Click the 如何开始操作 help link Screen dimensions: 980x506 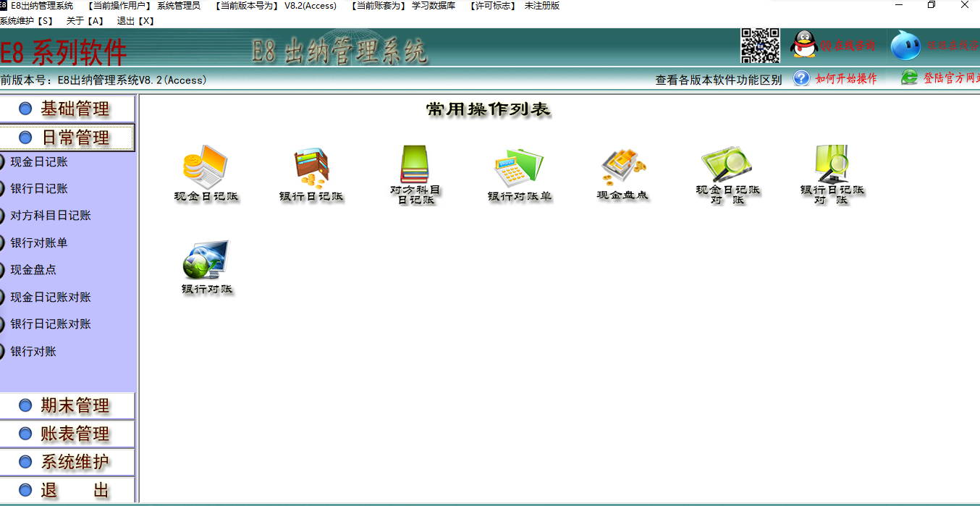tap(845, 79)
